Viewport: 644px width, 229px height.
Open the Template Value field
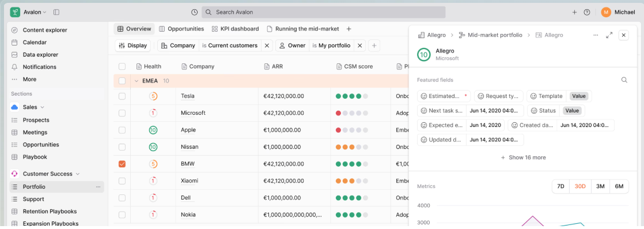coord(579,96)
